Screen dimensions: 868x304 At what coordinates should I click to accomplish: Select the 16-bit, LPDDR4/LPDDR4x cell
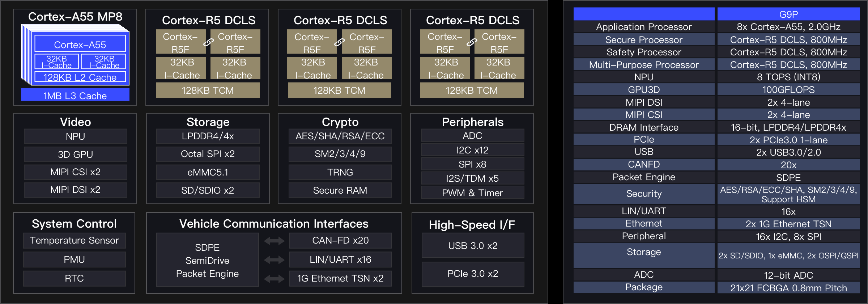(x=788, y=127)
